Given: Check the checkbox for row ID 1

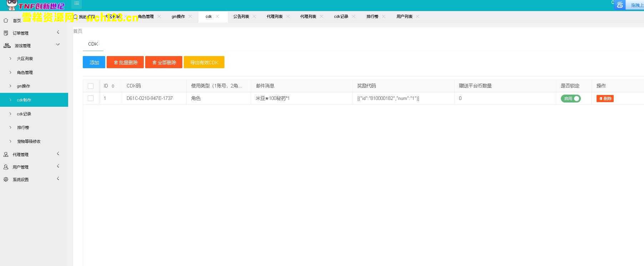Looking at the screenshot, I should coord(91,98).
